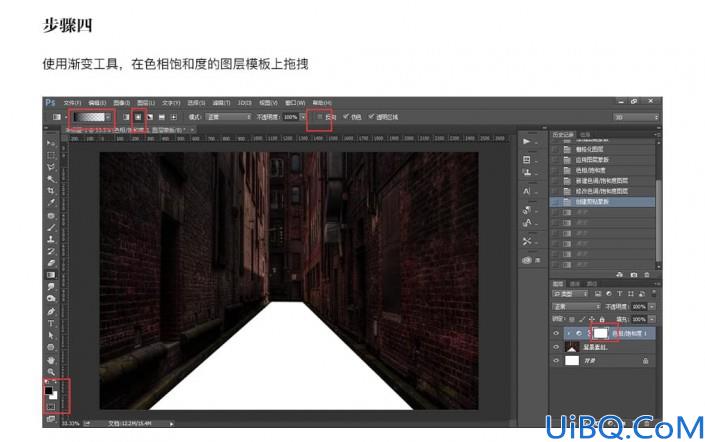Select the Pen tool
The width and height of the screenshot is (705, 442).
51,311
